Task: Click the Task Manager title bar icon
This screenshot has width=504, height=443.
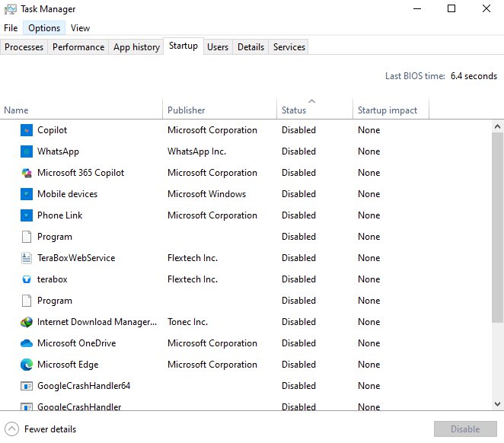Action: point(11,9)
